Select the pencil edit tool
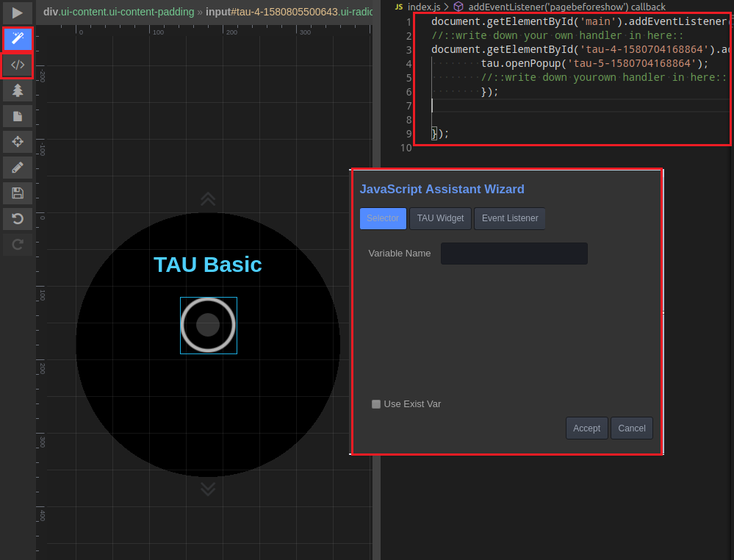 pos(18,168)
